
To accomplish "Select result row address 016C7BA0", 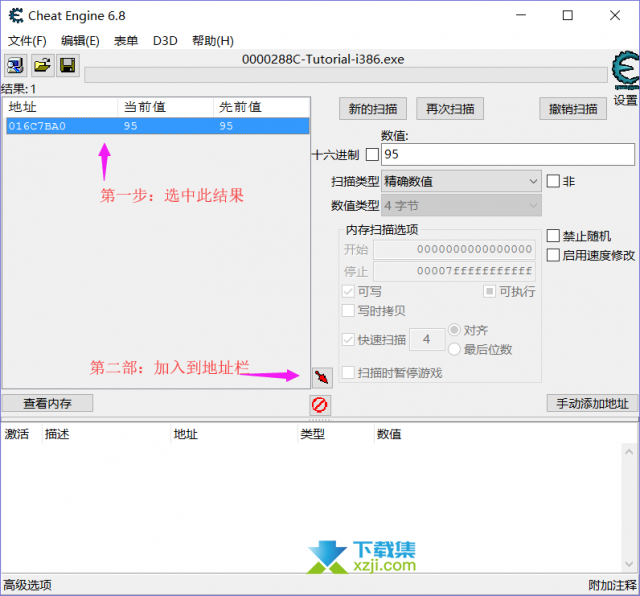I will click(158, 126).
